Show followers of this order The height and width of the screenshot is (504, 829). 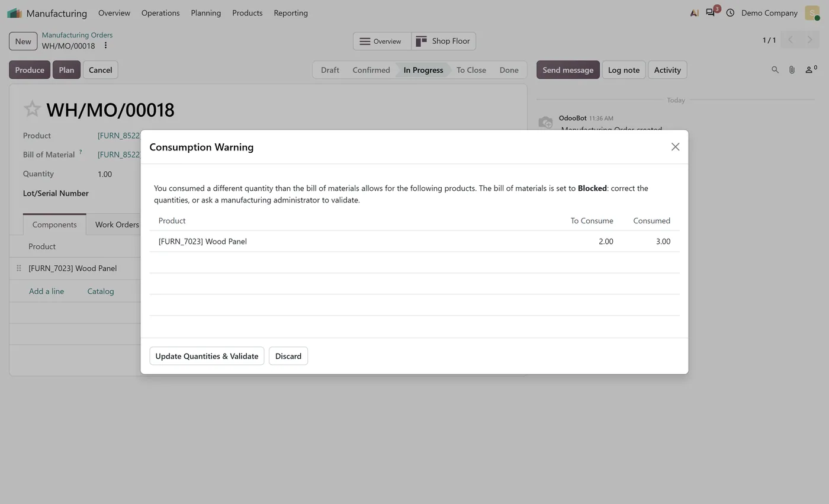pyautogui.click(x=811, y=70)
